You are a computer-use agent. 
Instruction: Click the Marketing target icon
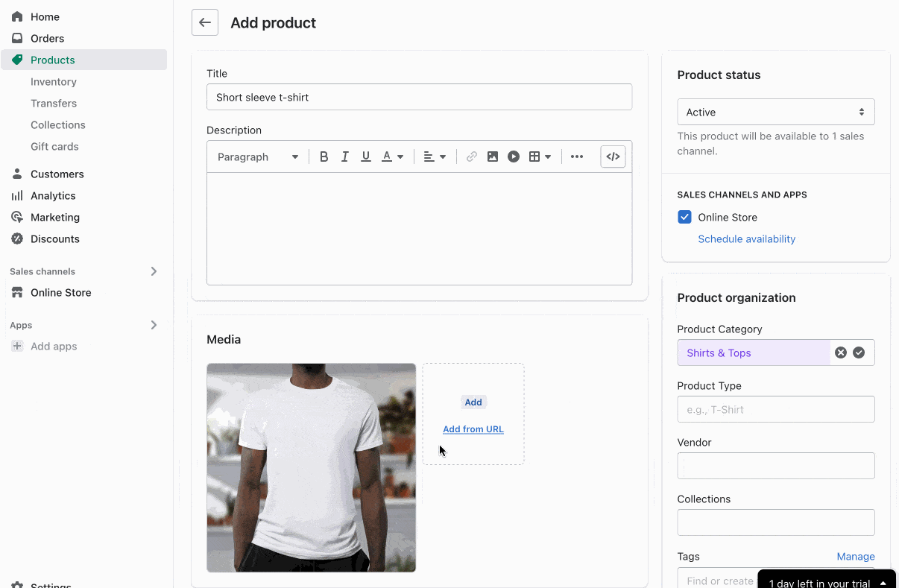click(x=17, y=217)
